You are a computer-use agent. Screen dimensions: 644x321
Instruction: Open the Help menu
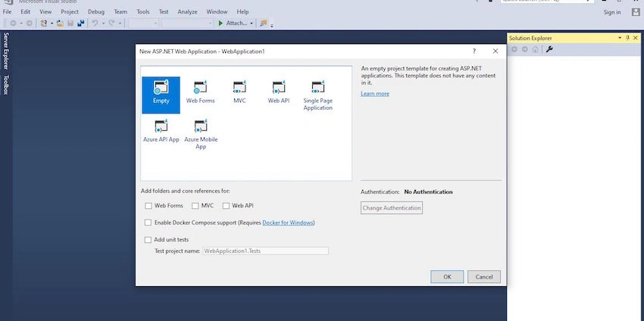242,12
